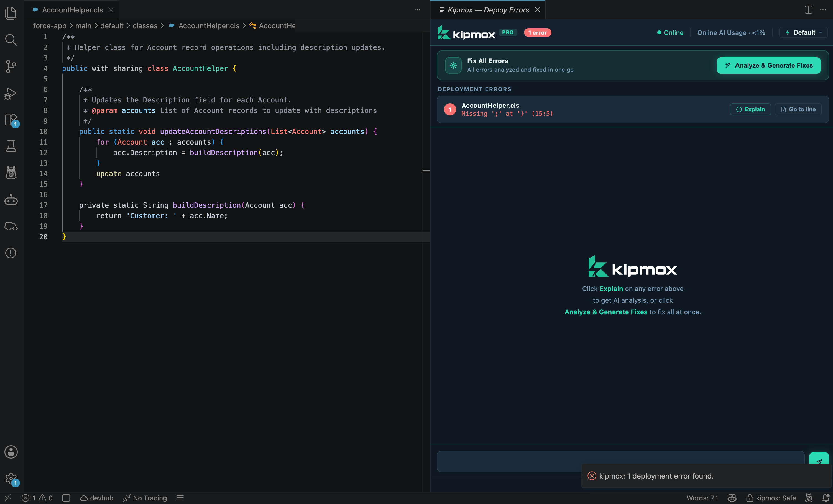The height and width of the screenshot is (504, 833).
Task: Click the editor minimap scrollbar marker
Action: point(426,171)
